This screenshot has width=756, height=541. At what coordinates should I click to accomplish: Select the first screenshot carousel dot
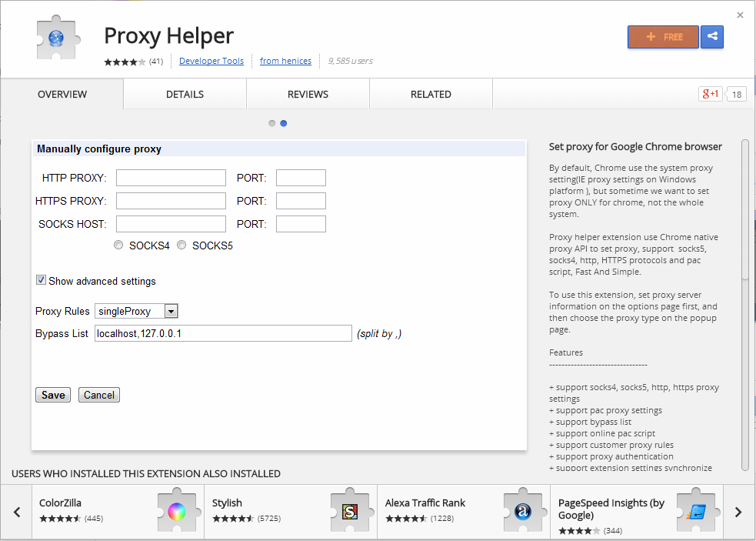[x=272, y=123]
